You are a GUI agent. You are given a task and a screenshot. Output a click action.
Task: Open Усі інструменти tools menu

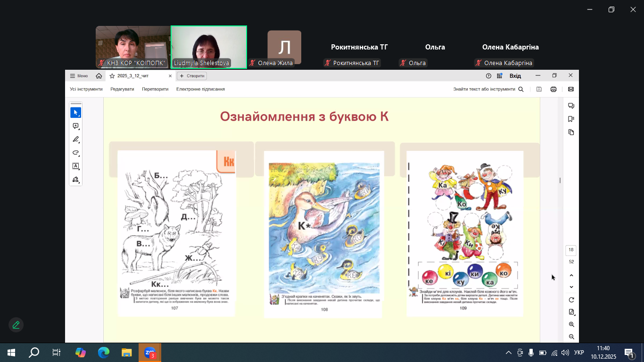pos(86,89)
